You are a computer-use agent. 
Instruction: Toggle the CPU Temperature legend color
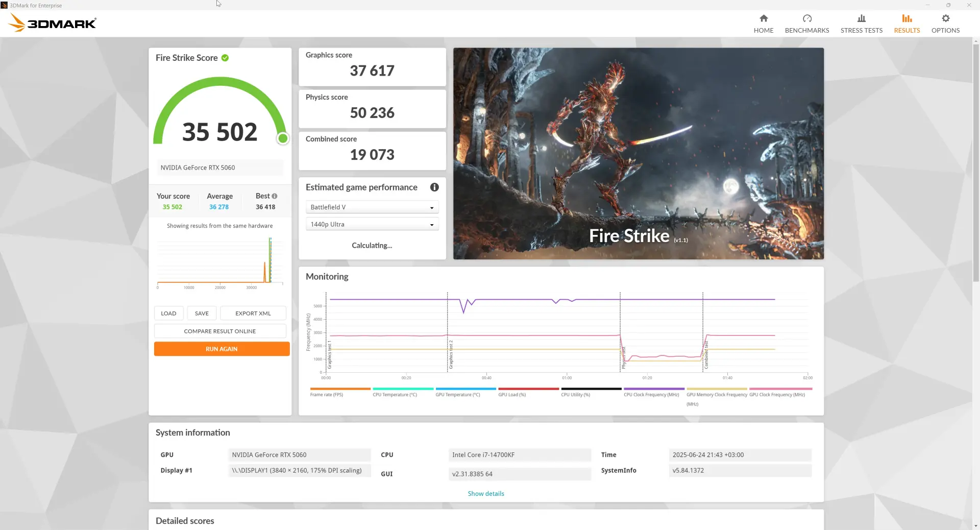pyautogui.click(x=403, y=389)
